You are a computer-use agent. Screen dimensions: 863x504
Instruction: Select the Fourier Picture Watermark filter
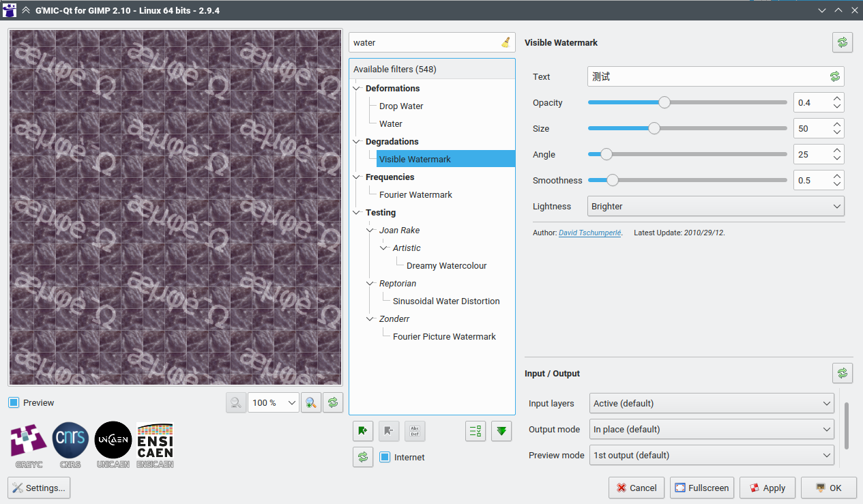coord(444,337)
